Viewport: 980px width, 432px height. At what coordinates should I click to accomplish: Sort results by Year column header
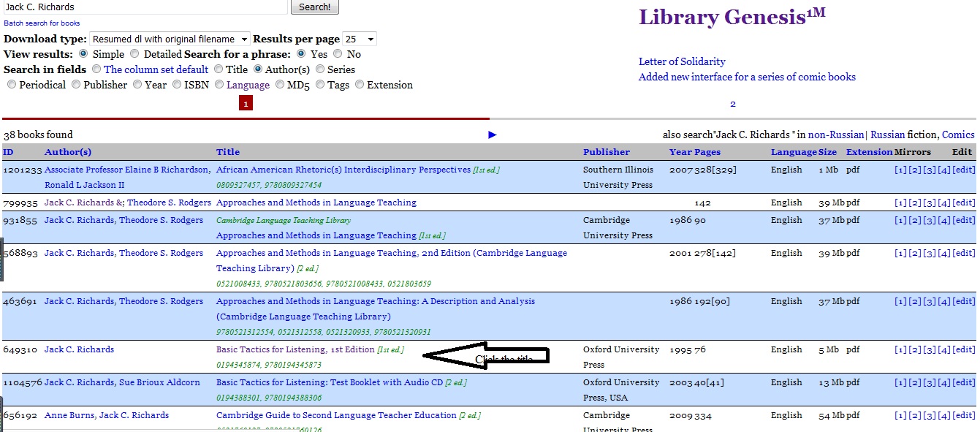(x=680, y=152)
